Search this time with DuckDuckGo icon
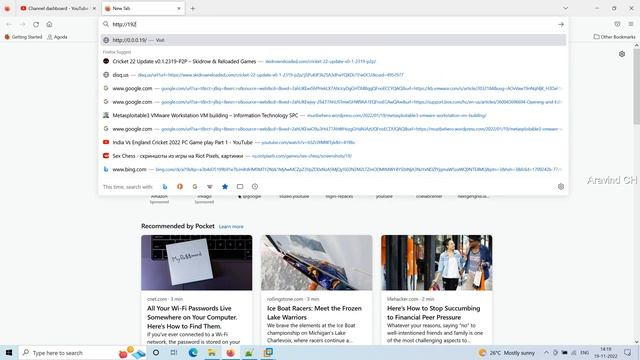The height and width of the screenshot is (360, 640). pos(180,187)
